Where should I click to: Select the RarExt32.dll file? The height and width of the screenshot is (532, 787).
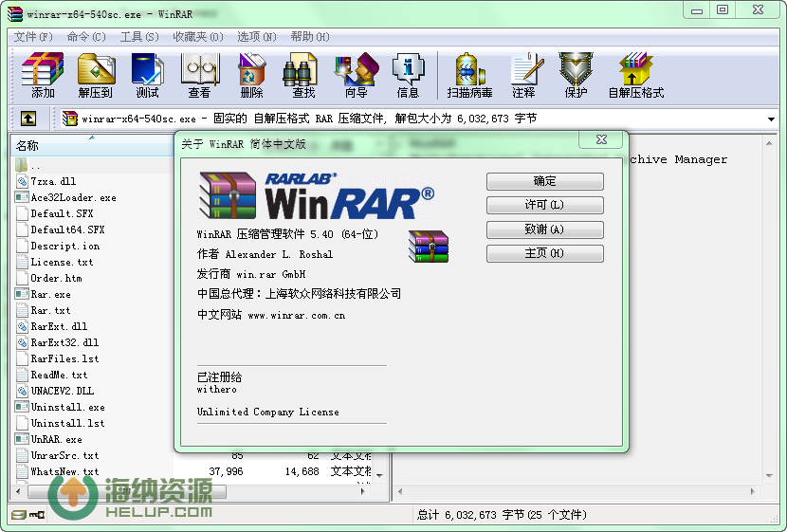[64, 342]
